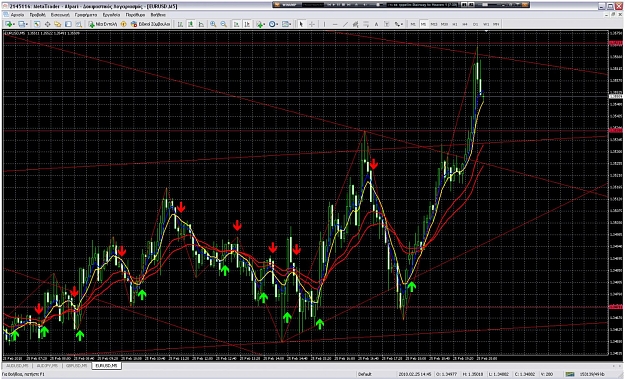Open the Εισαγωγή (Insert) menu

click(60, 15)
